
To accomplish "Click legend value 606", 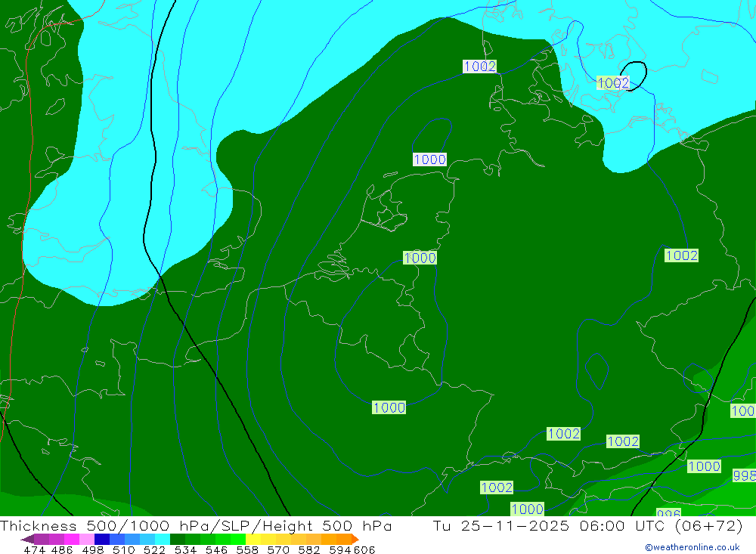I will click(x=364, y=549).
